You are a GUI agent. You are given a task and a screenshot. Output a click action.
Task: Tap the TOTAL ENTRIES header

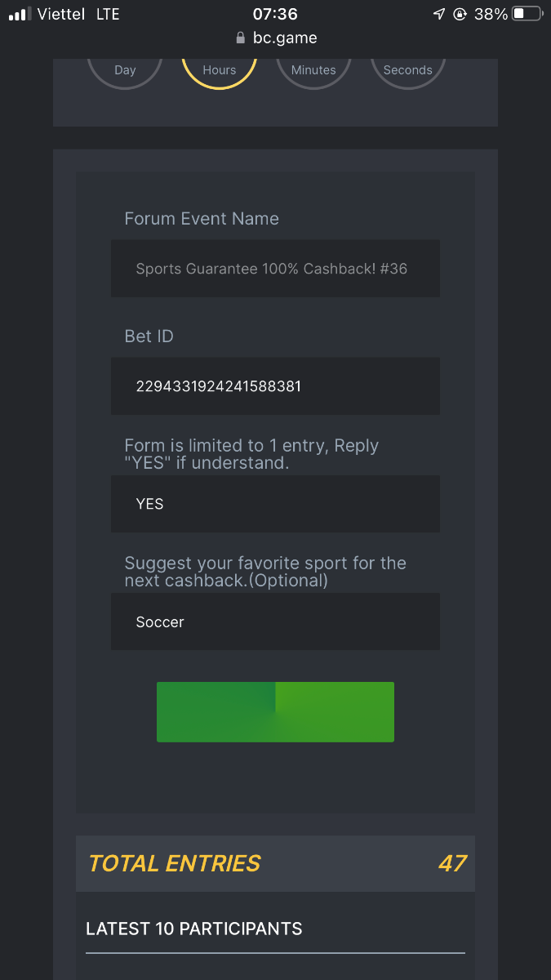pyautogui.click(x=175, y=863)
